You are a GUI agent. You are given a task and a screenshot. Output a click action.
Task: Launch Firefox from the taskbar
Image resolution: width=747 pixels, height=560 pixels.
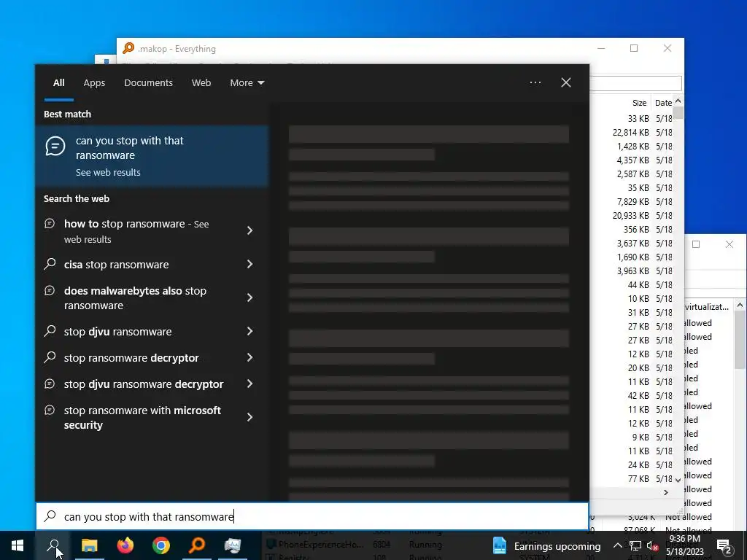pyautogui.click(x=125, y=545)
